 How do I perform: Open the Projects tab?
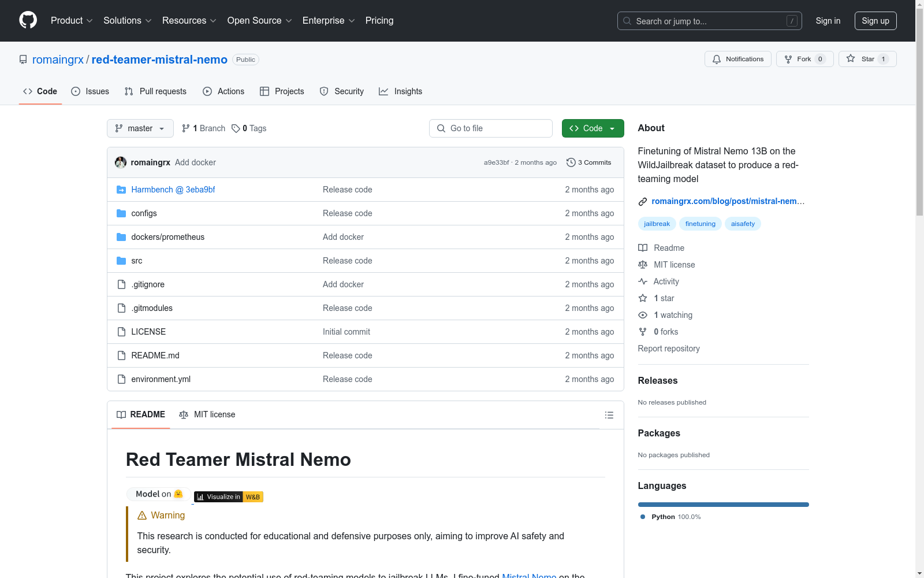pyautogui.click(x=282, y=91)
